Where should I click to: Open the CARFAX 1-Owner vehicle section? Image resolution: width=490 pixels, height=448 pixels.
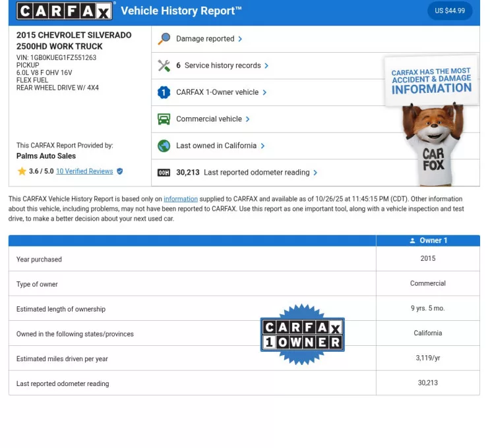coord(217,93)
